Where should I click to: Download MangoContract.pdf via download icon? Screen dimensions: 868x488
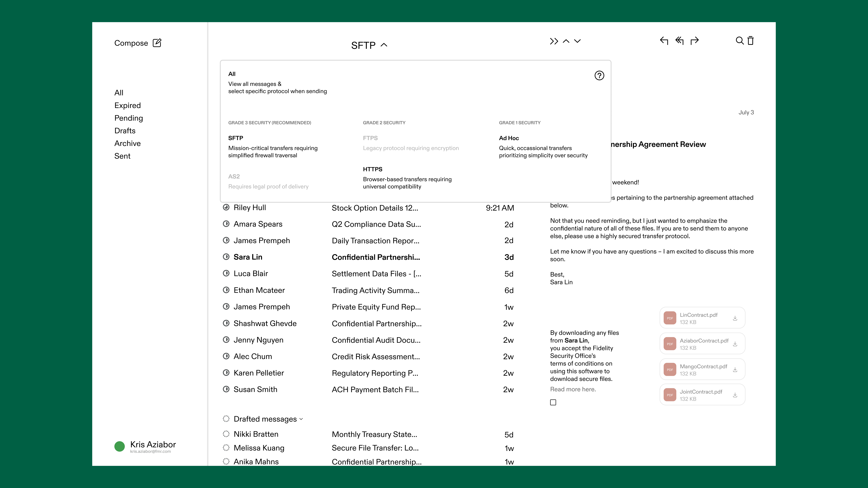point(735,370)
